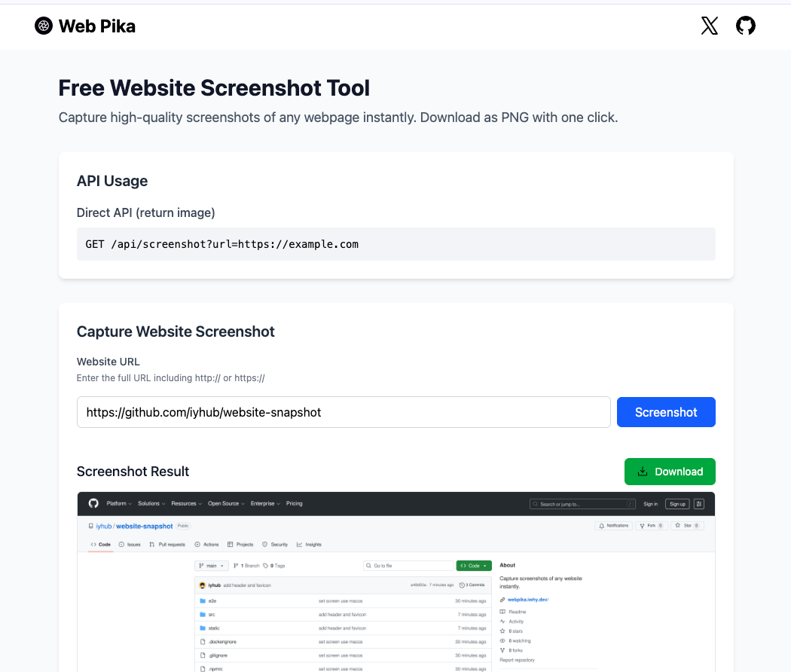
Task: Click the 3 Commits link in the preview
Action: 472,585
